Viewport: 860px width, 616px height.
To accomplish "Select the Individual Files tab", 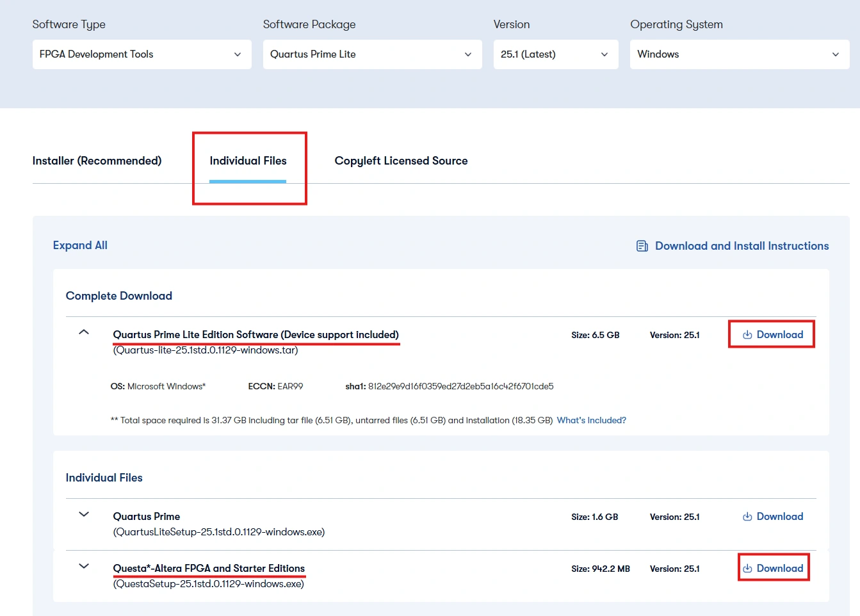I will (248, 161).
